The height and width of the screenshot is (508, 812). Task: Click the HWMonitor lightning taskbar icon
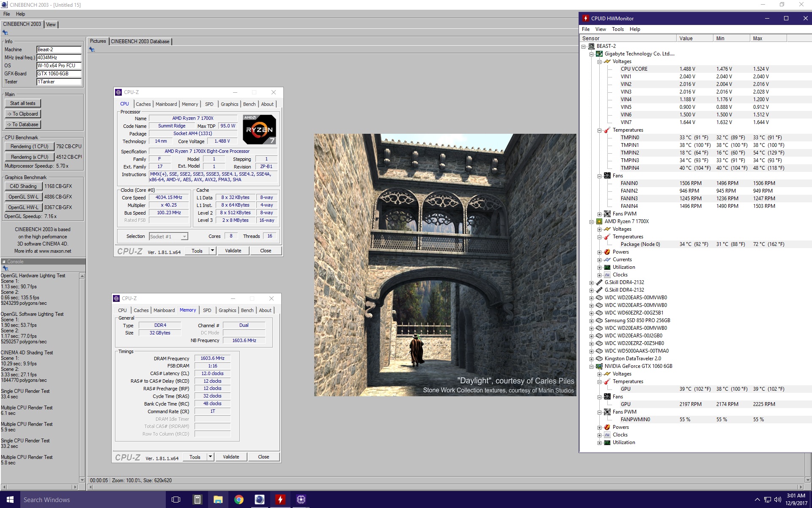[280, 500]
